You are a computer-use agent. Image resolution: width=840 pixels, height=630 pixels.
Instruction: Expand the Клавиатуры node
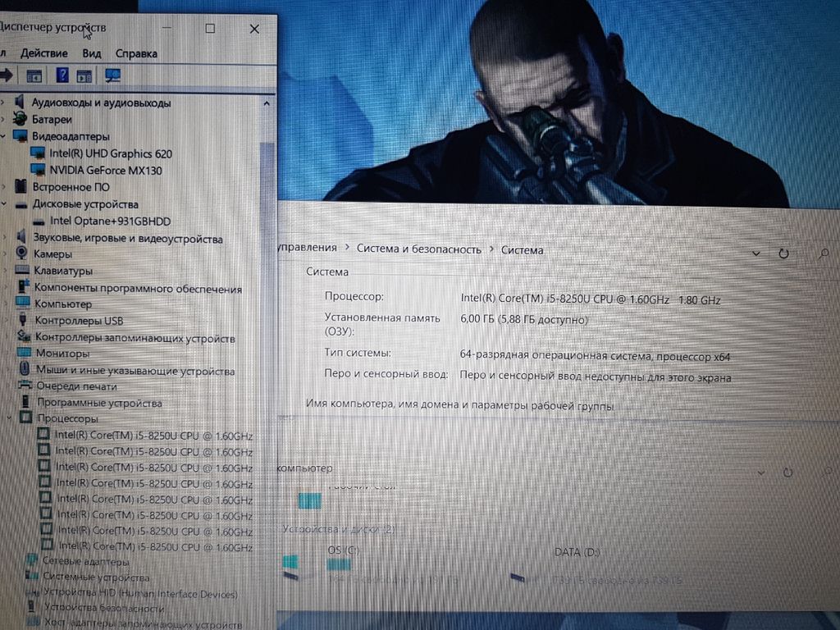tap(5, 270)
